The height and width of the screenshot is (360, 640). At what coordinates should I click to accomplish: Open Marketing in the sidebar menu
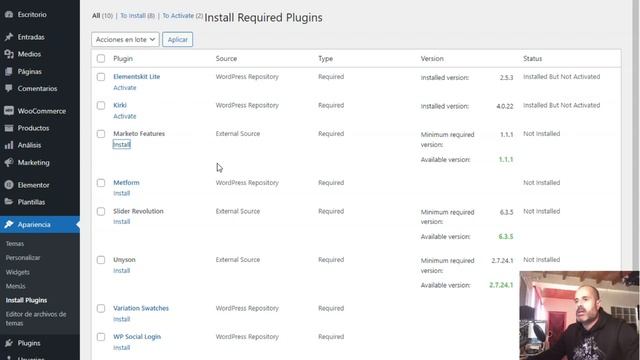pyautogui.click(x=33, y=162)
